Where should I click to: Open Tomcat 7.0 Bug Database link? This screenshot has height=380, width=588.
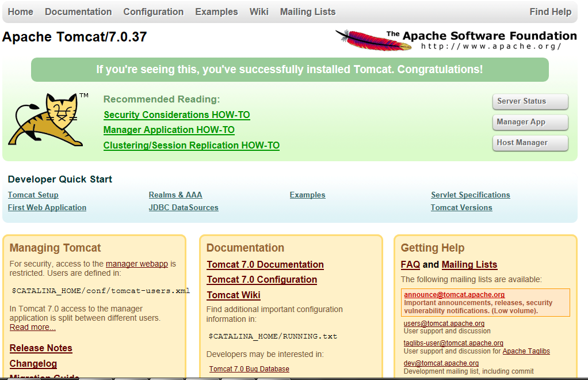[249, 369]
